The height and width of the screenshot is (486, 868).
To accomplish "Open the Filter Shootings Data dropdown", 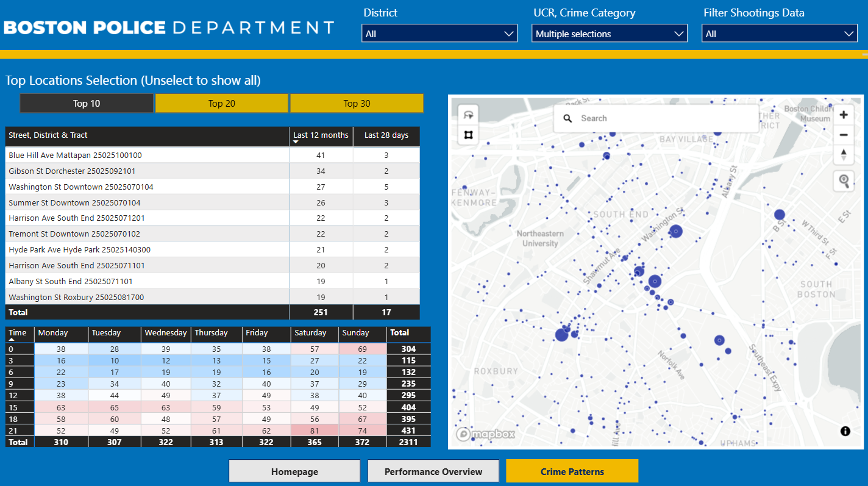I will (x=780, y=34).
